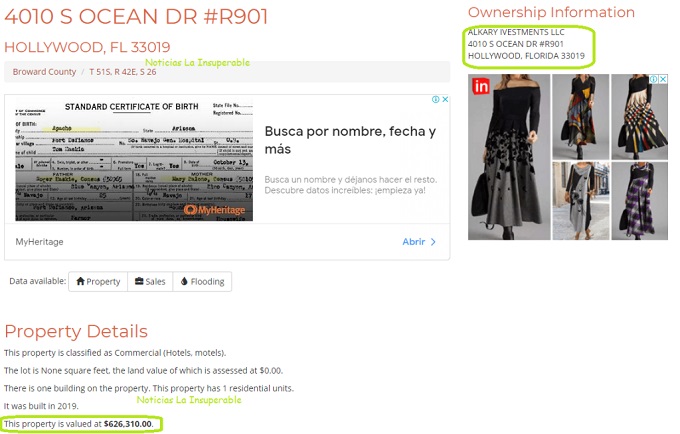
Task: Click the gray hooded dress thumbnail
Action: tap(581, 201)
